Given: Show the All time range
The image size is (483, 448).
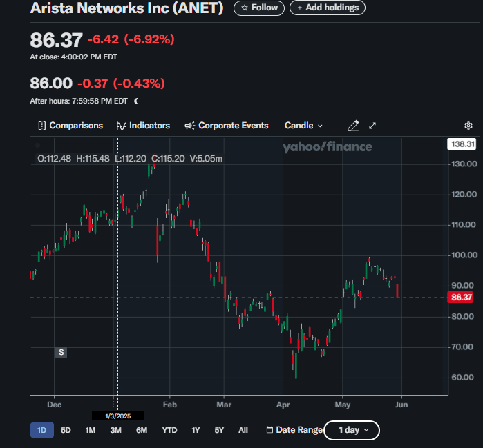Looking at the screenshot, I should point(243,430).
